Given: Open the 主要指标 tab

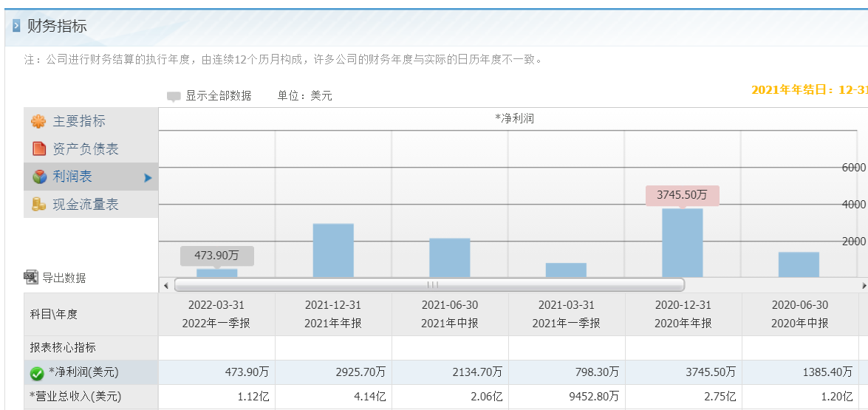Looking at the screenshot, I should (91, 121).
